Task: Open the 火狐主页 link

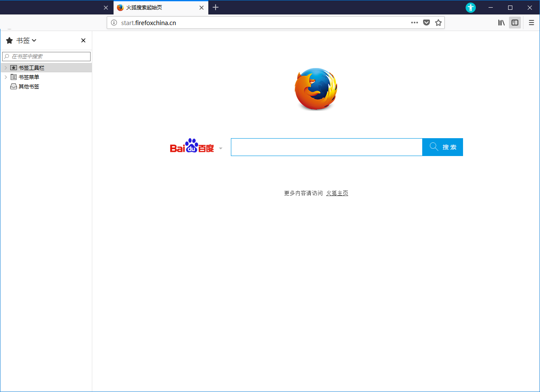Action: coord(337,193)
